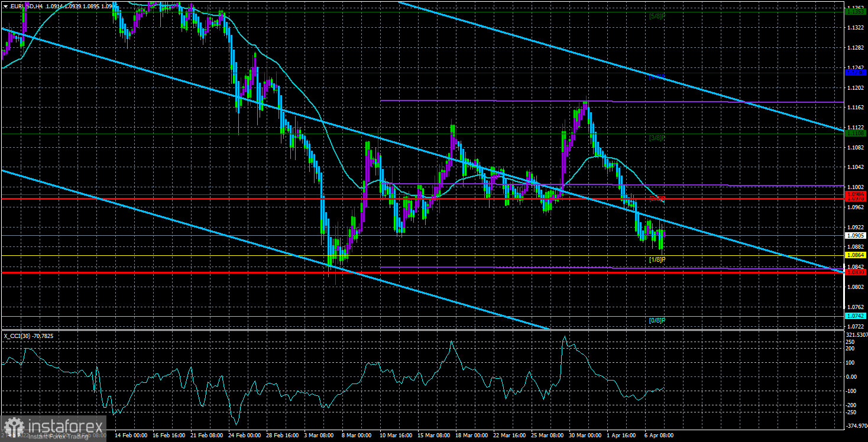Click the 1.0922 price axis value

pyautogui.click(x=856, y=227)
